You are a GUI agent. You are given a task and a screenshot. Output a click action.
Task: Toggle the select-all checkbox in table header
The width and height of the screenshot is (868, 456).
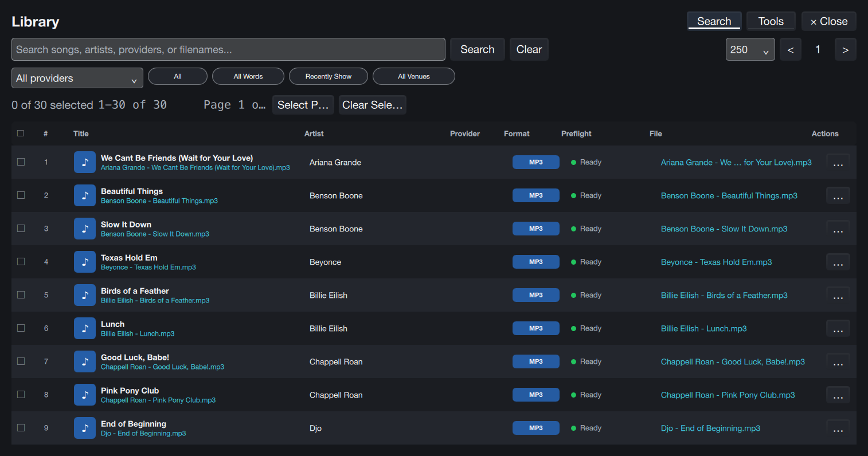pos(21,133)
